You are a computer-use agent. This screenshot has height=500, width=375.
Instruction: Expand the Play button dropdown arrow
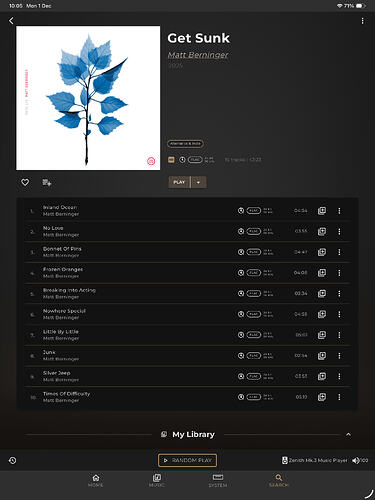(199, 182)
